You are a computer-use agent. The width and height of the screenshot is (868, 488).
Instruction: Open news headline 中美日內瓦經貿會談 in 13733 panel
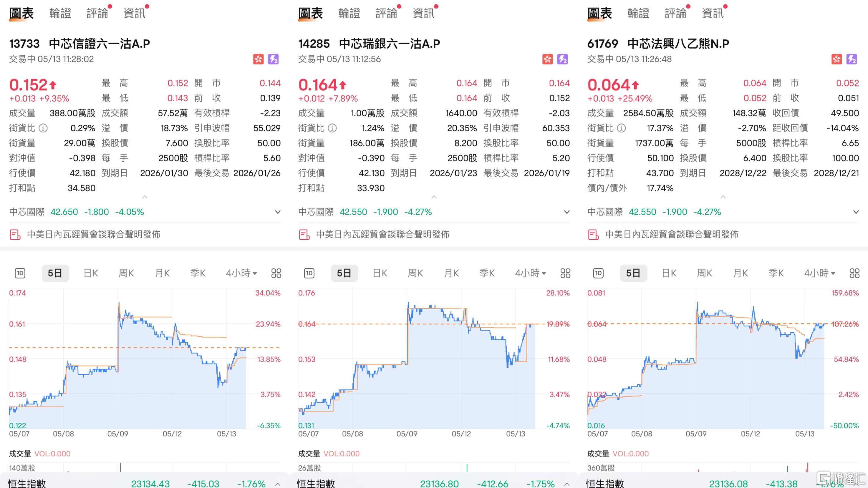[94, 234]
